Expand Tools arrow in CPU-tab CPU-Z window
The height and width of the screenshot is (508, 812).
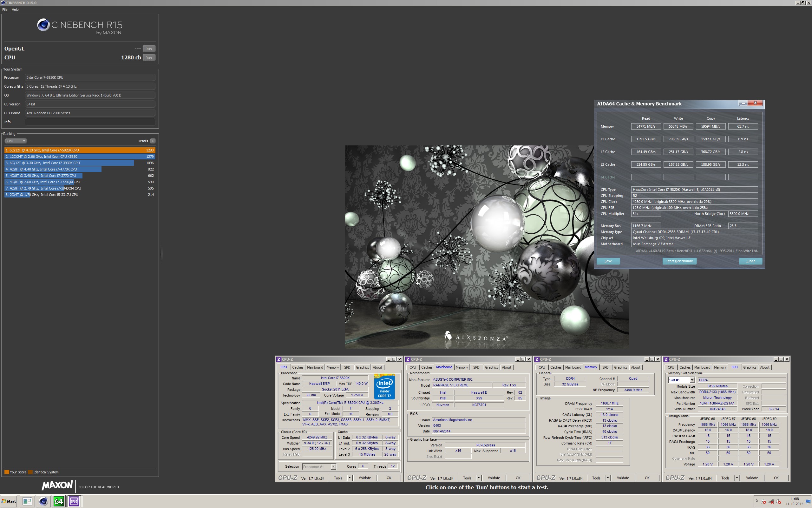click(x=349, y=478)
